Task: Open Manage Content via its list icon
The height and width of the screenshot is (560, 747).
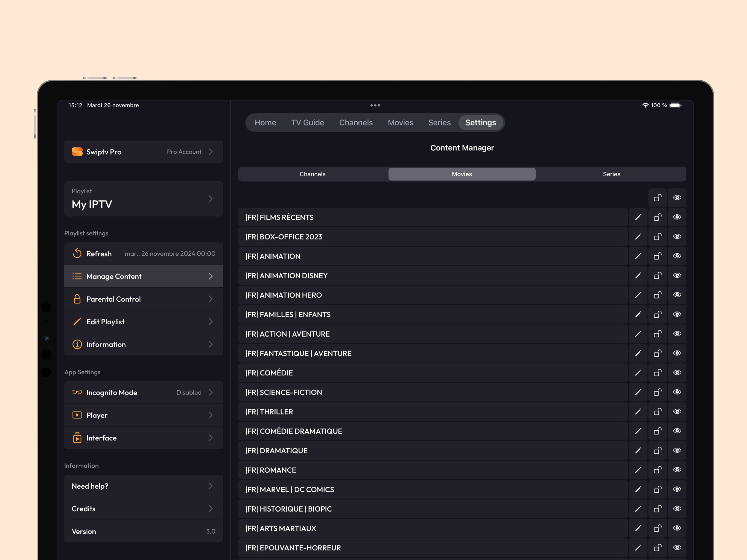Action: point(77,276)
